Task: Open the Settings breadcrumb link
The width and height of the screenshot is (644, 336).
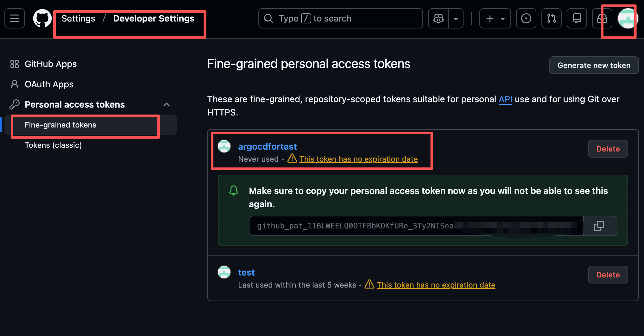Action: pos(78,18)
